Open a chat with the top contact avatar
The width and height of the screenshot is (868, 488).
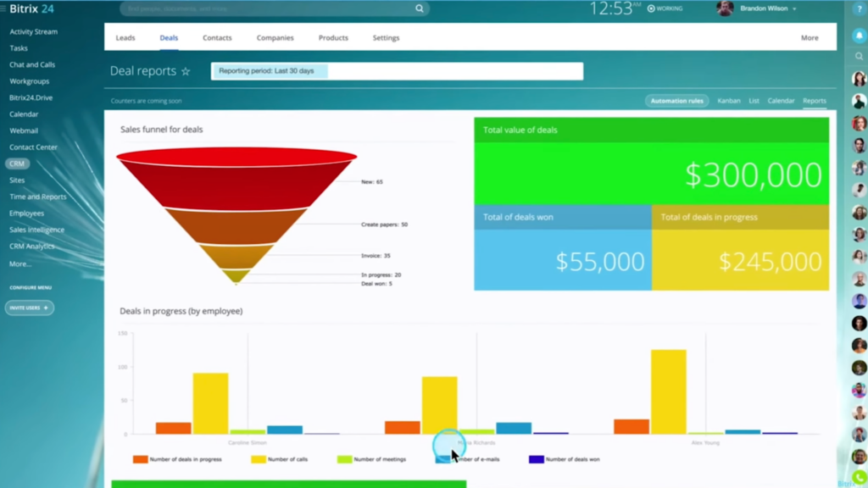(x=859, y=77)
